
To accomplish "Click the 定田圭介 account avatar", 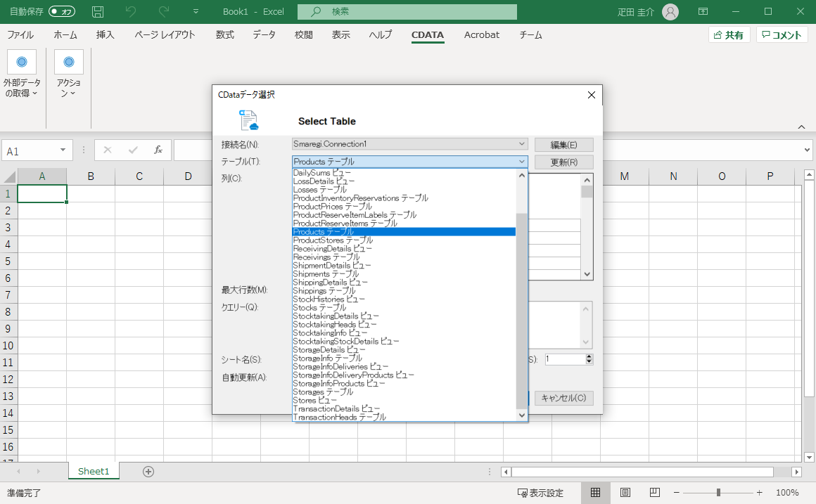I will click(x=669, y=11).
